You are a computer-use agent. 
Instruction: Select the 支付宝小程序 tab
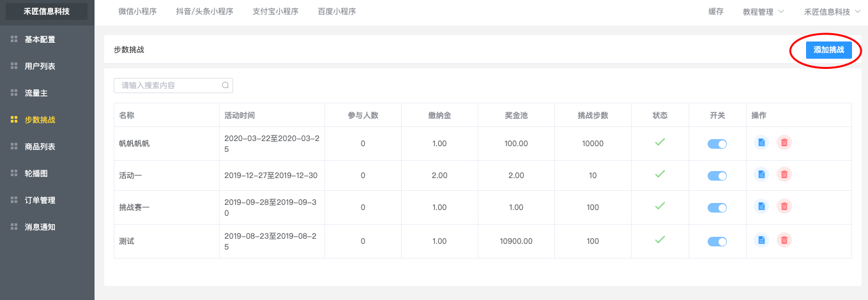[x=275, y=11]
